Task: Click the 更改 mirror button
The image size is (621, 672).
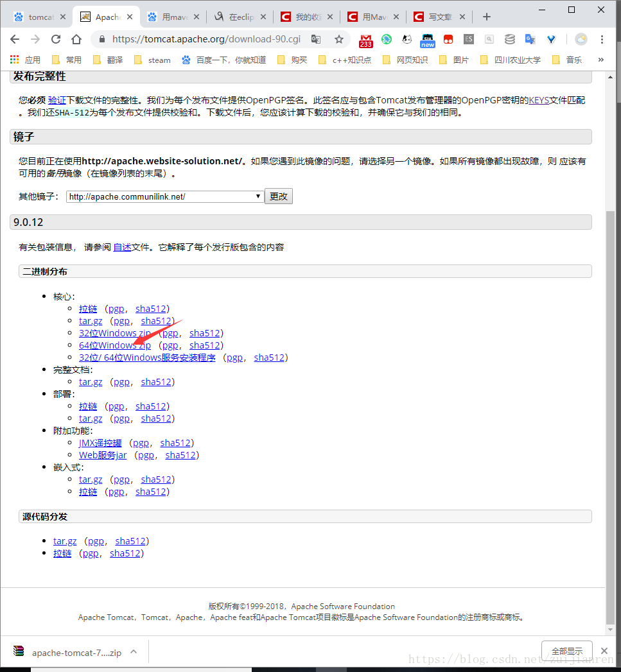Action: coord(278,196)
